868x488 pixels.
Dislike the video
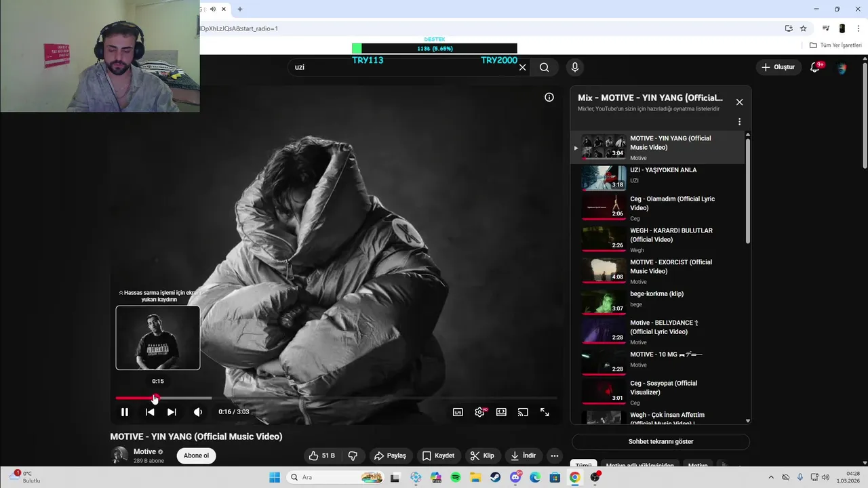[x=353, y=455]
